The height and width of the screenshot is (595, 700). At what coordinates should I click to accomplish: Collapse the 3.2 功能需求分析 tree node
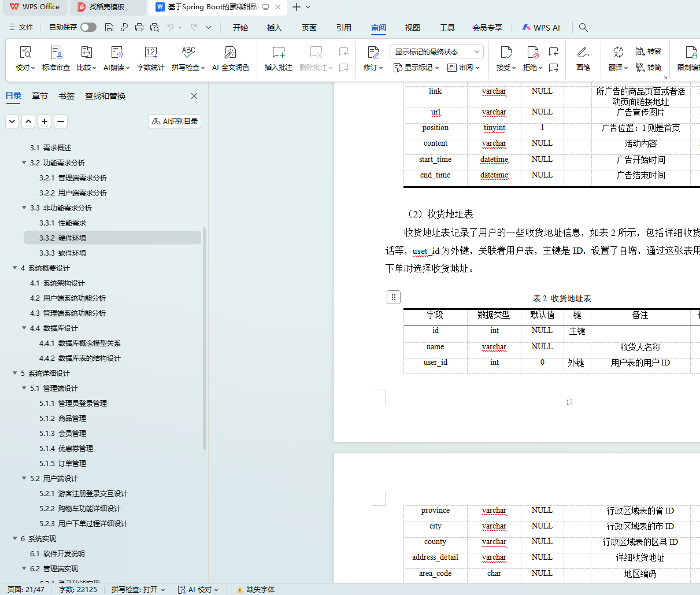[24, 162]
